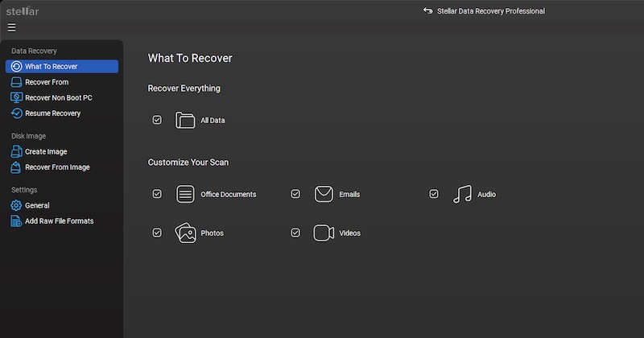Click the Office Documents icon

(x=185, y=194)
